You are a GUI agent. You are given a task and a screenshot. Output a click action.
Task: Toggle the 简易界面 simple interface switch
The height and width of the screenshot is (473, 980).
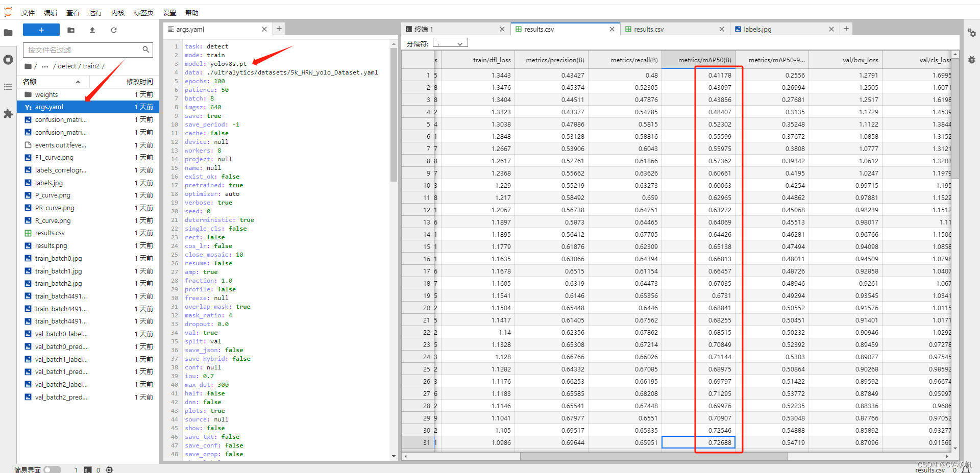(52, 469)
